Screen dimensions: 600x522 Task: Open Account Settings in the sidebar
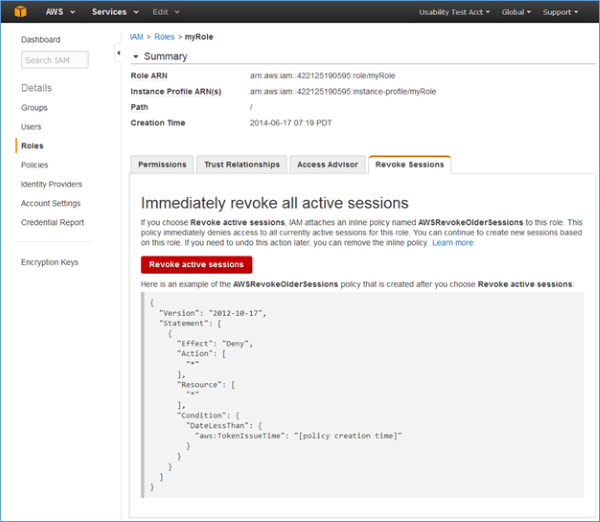[x=51, y=203]
